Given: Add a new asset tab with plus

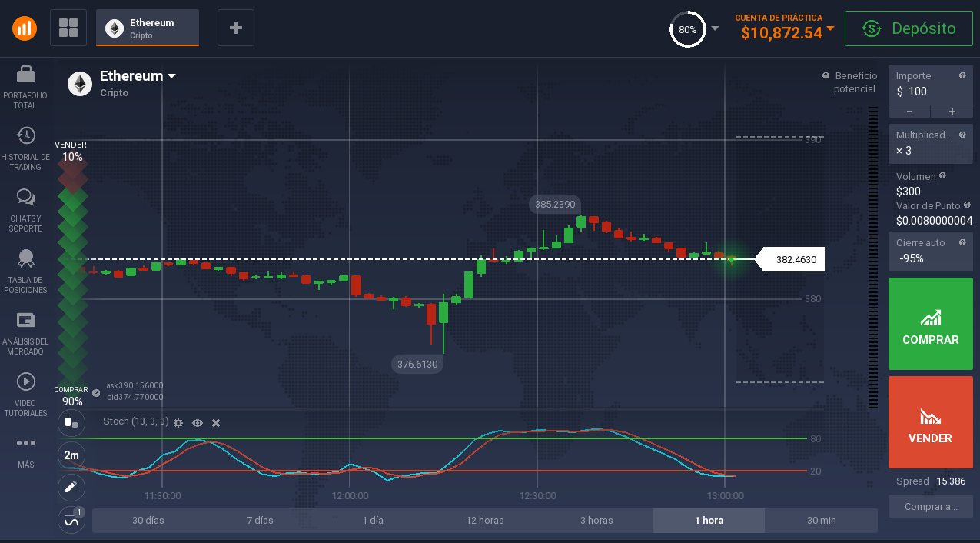Looking at the screenshot, I should [x=236, y=28].
